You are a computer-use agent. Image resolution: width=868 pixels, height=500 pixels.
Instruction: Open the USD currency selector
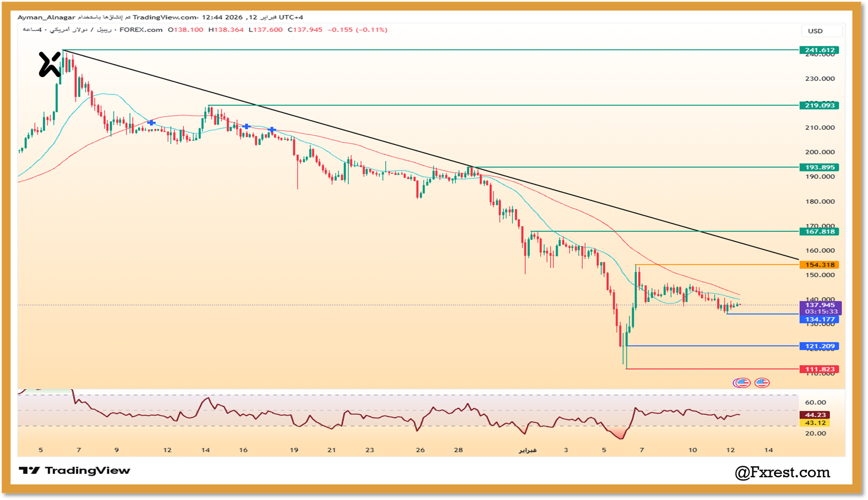(821, 31)
